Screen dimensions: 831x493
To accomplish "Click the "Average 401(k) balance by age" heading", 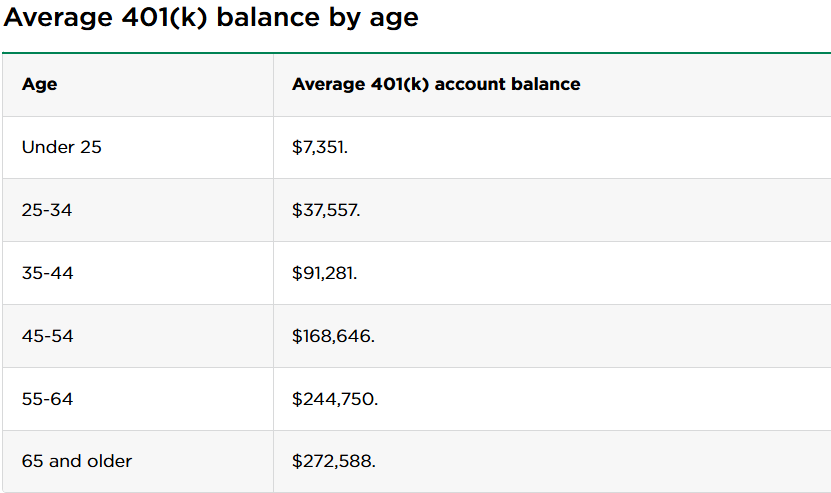I will click(x=211, y=18).
